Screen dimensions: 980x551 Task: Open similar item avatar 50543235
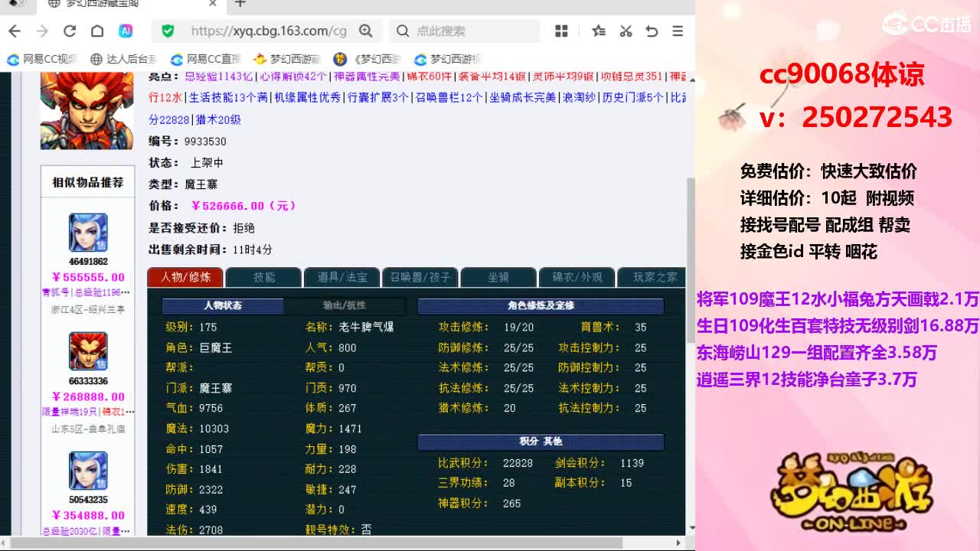(88, 471)
